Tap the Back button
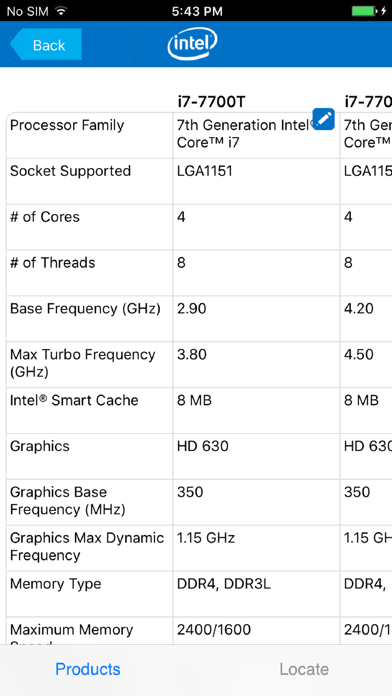392x696 pixels. pyautogui.click(x=46, y=44)
